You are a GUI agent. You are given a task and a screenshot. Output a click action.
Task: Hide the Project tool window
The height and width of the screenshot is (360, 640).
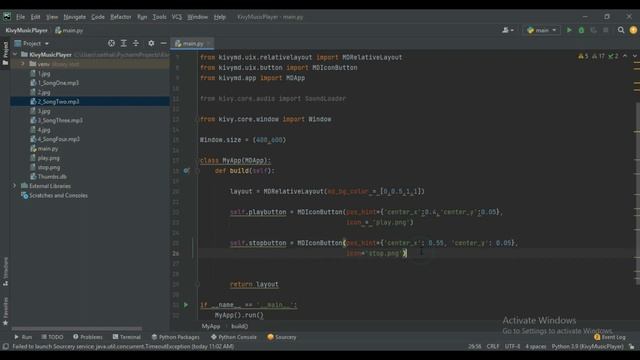click(x=163, y=43)
